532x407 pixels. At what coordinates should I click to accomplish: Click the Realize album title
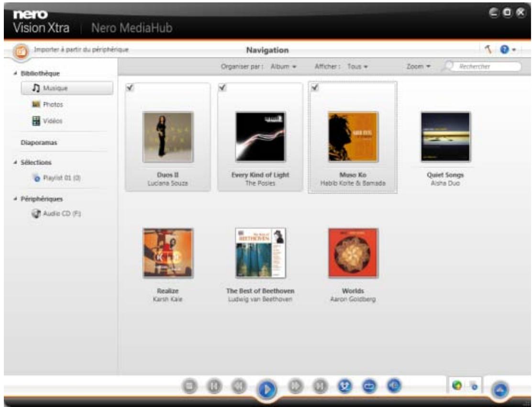pyautogui.click(x=167, y=291)
